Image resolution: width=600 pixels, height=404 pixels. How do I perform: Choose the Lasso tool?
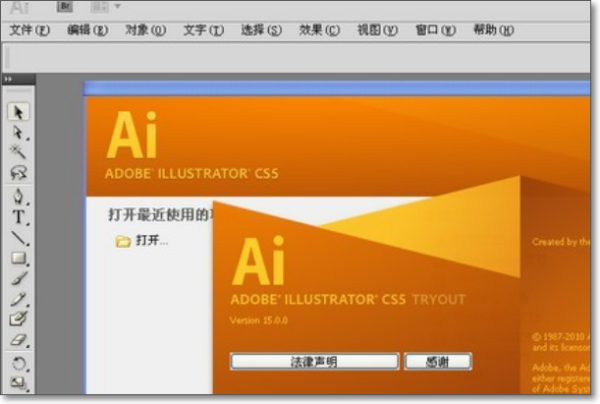point(18,173)
